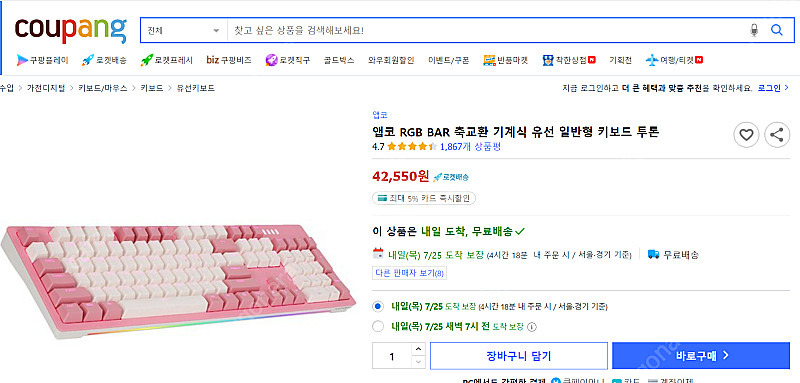The width and height of the screenshot is (800, 383).
Task: Open 이벤트/쿠폰 menu item
Action: pos(448,60)
